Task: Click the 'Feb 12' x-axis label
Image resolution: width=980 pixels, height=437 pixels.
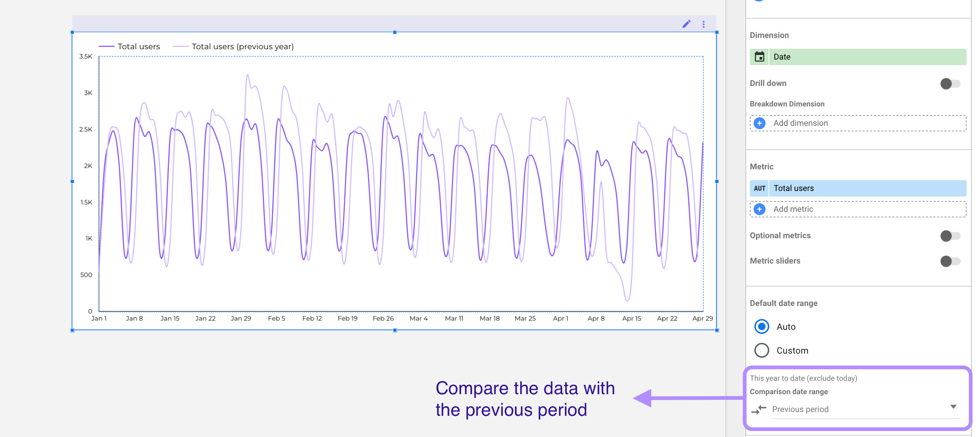Action: [x=312, y=318]
